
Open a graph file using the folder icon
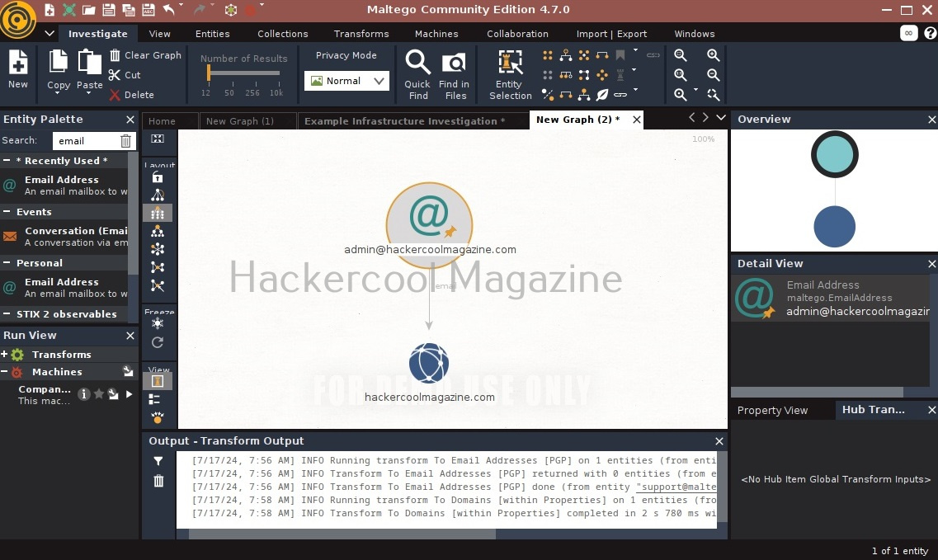pyautogui.click(x=88, y=10)
